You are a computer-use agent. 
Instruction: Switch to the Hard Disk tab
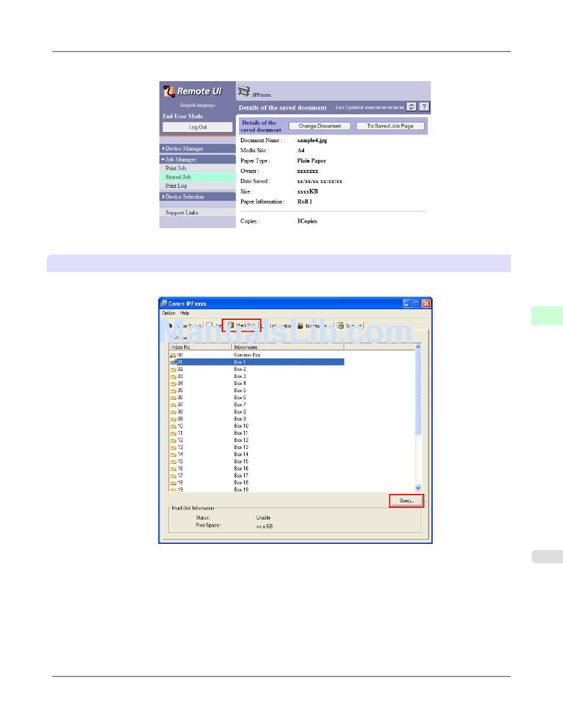click(242, 325)
